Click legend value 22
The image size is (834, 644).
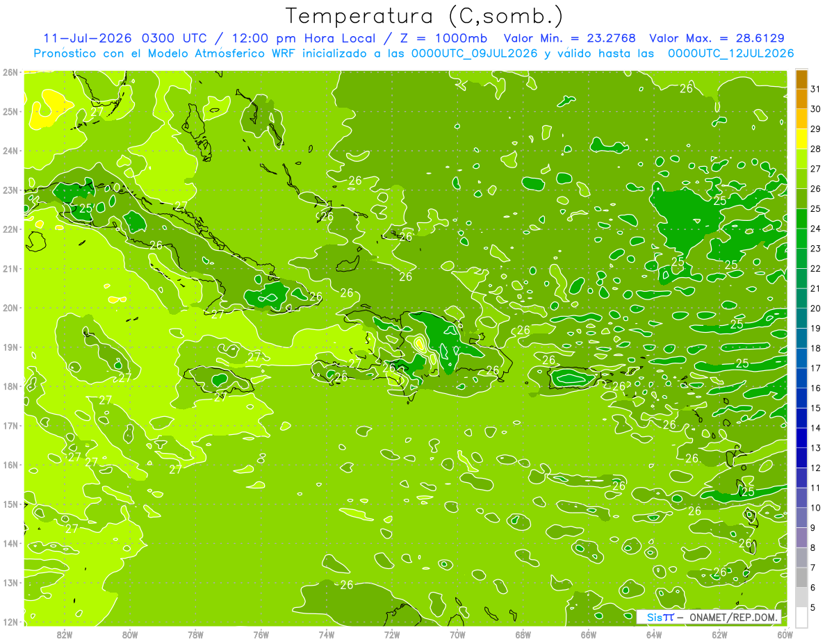815,269
